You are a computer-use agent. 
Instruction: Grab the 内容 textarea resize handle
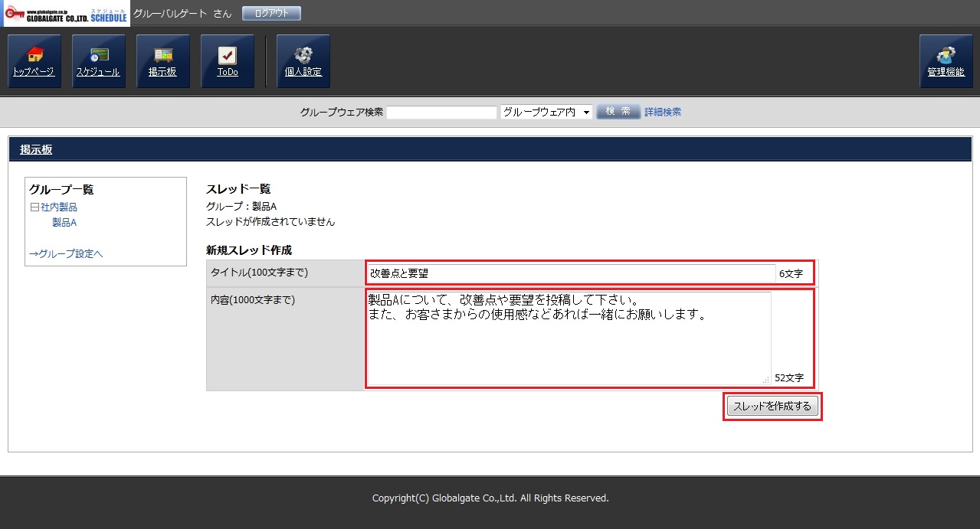coord(765,380)
